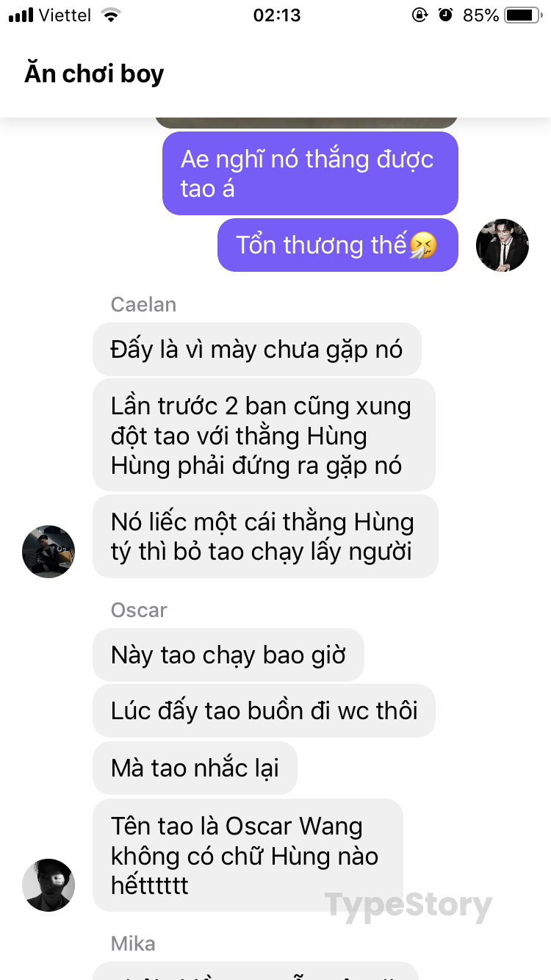
Task: Tap the sender's avatar beside purple messages
Action: pyautogui.click(x=503, y=245)
